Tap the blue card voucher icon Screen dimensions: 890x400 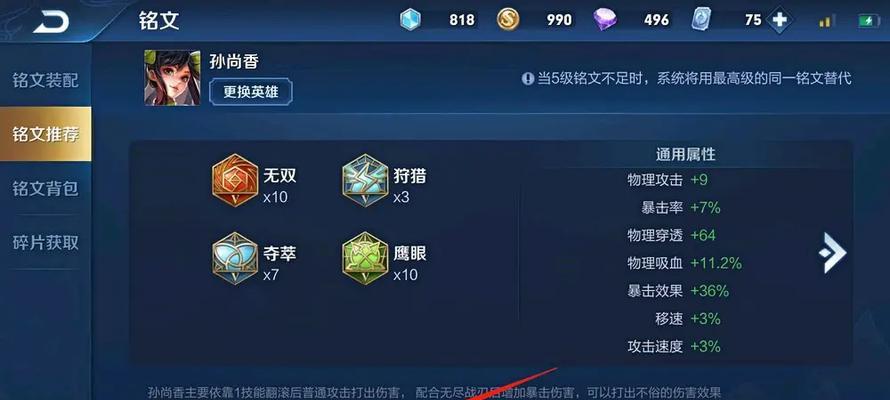[702, 20]
